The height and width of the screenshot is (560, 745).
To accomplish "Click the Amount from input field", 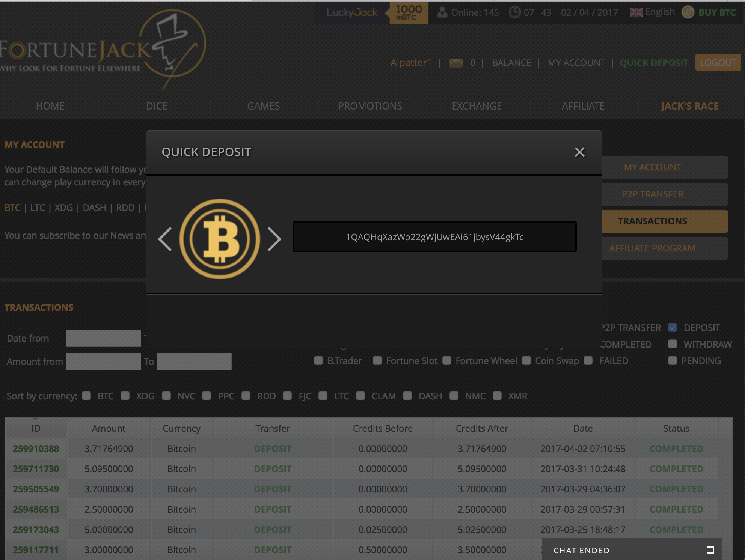I will coord(104,361).
